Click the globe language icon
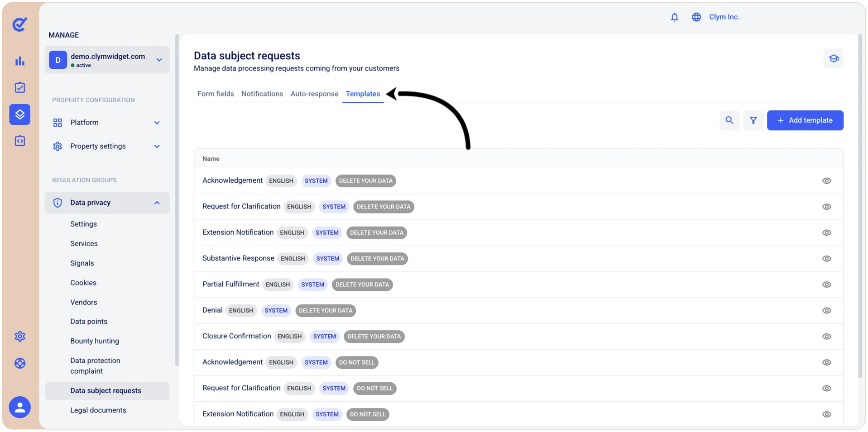 pyautogui.click(x=696, y=17)
